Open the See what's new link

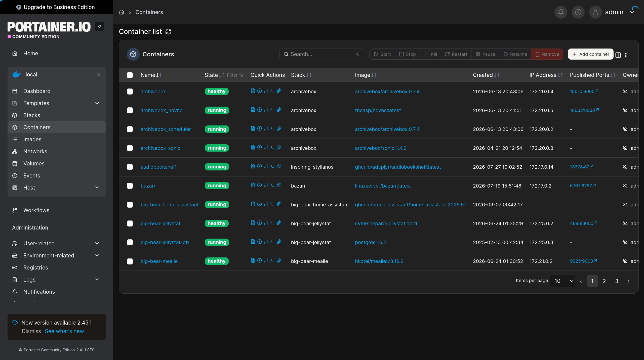pos(64,331)
